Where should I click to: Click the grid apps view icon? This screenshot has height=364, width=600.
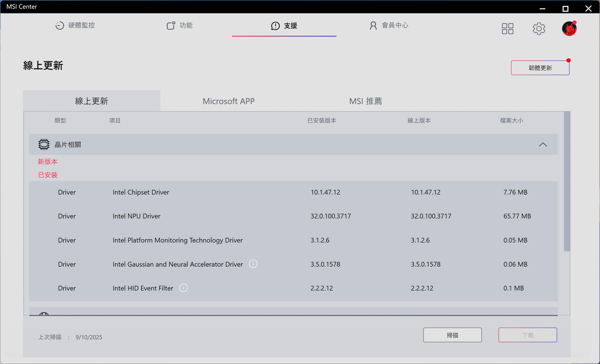point(507,29)
